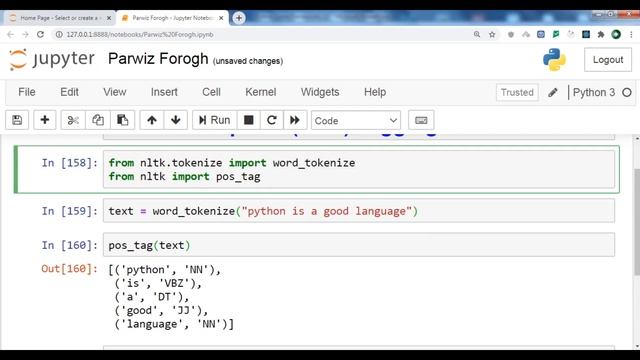Viewport: 640px width, 360px height.
Task: Run the selected cell
Action: [x=214, y=120]
